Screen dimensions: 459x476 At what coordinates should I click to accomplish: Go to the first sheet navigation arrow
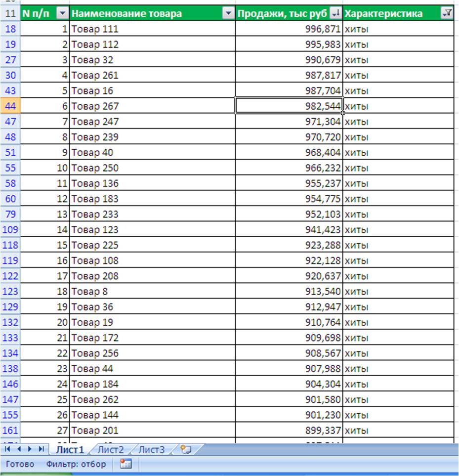point(7,449)
